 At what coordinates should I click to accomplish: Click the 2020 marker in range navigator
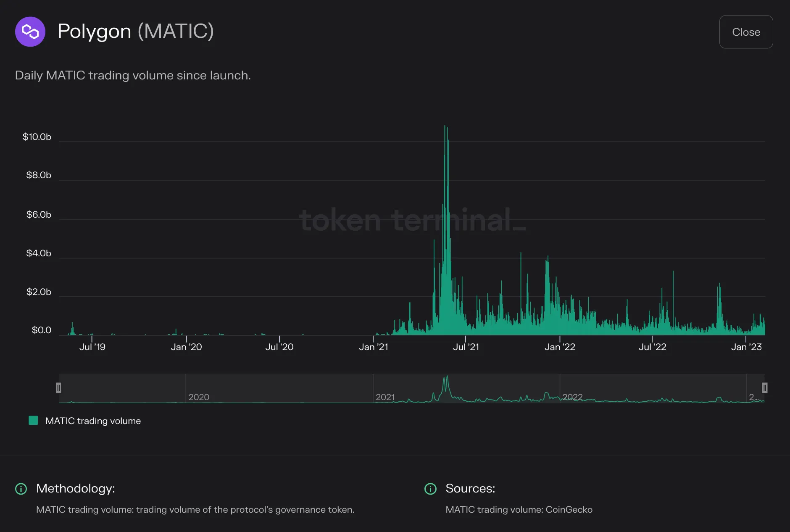[199, 397]
